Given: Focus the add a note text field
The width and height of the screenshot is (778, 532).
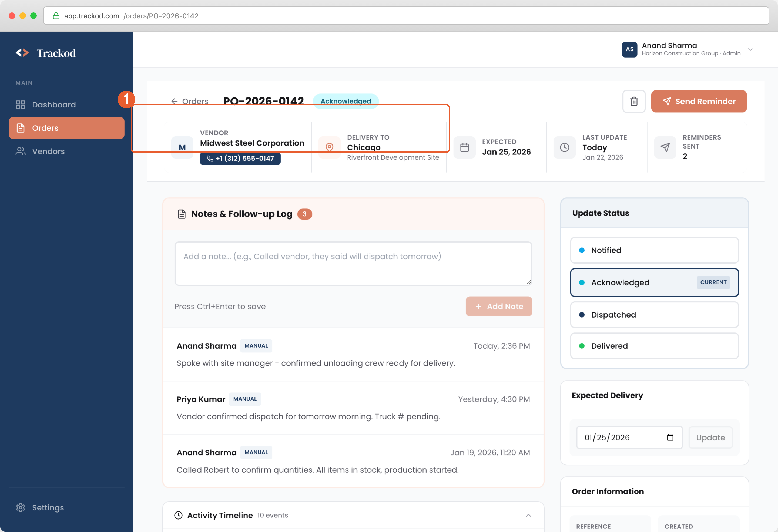Looking at the screenshot, I should pyautogui.click(x=353, y=263).
